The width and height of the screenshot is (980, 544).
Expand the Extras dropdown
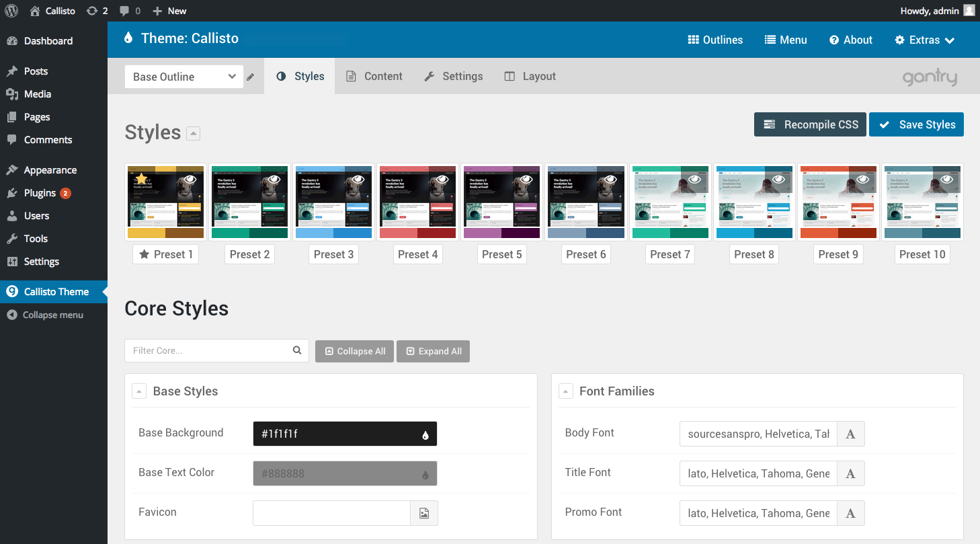pyautogui.click(x=924, y=40)
